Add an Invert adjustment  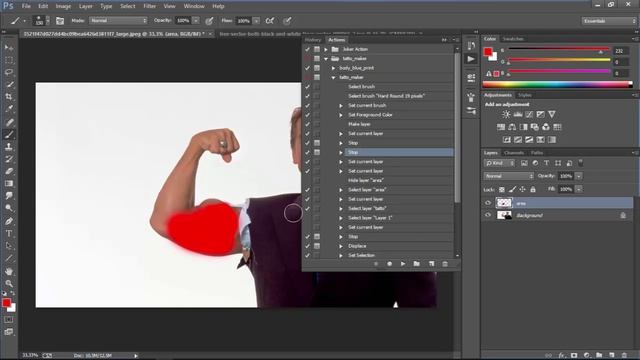(507, 140)
